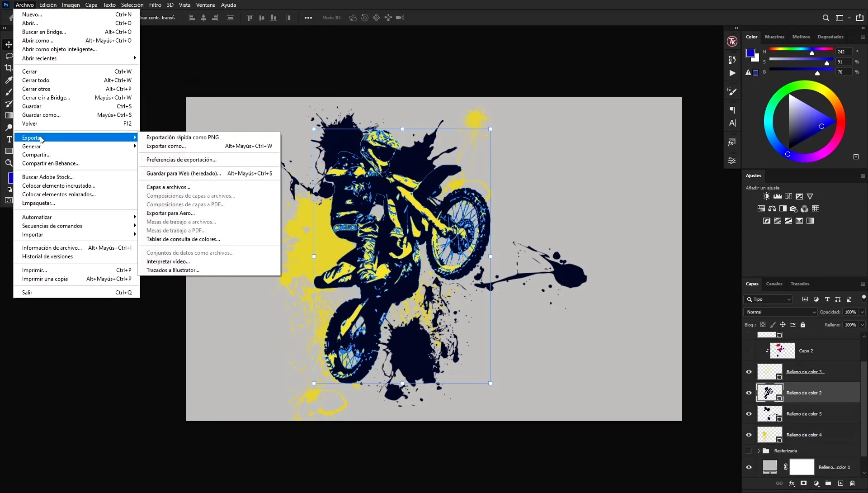Select the Type tool
The height and width of the screenshot is (493, 868).
click(9, 139)
